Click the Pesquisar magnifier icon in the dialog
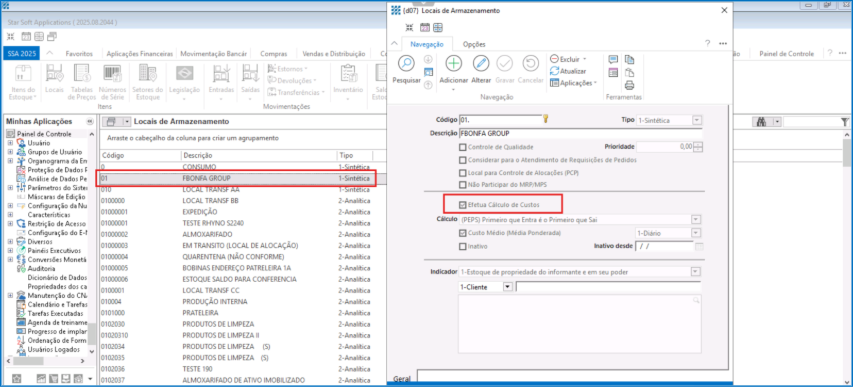Viewport: 853px width, 387px height. pyautogui.click(x=406, y=64)
